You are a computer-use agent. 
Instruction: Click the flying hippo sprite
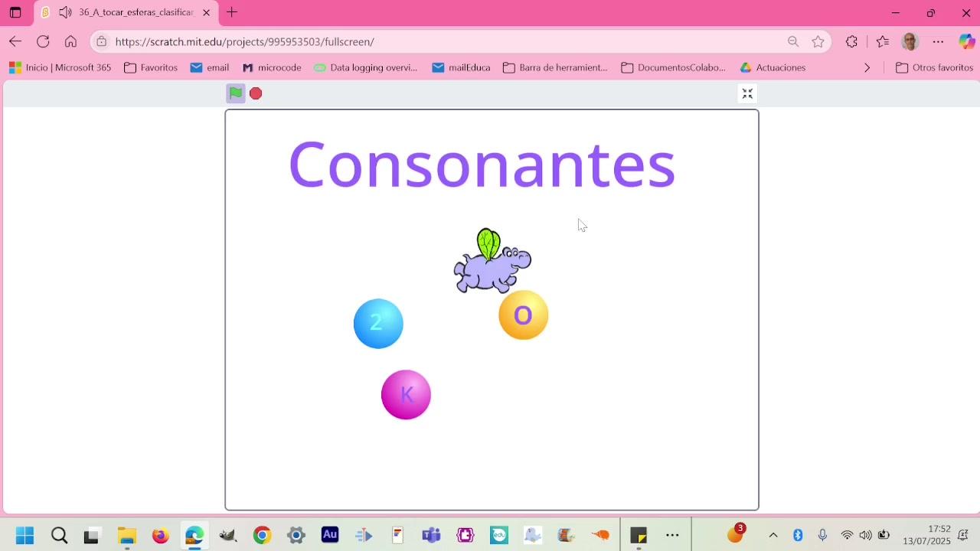pyautogui.click(x=492, y=262)
